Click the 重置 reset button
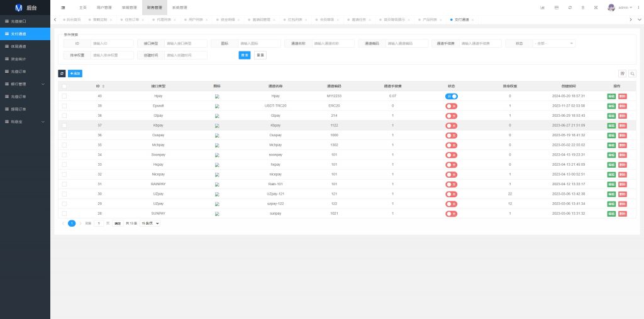 coord(260,55)
